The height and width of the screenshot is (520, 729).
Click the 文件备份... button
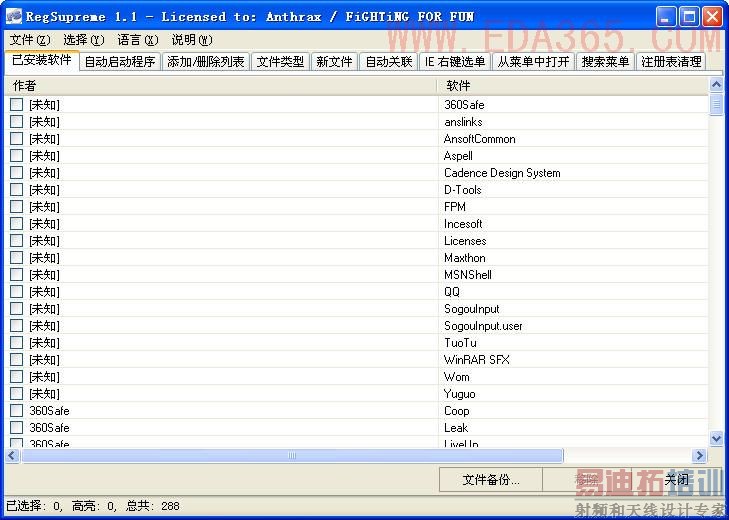tap(491, 480)
